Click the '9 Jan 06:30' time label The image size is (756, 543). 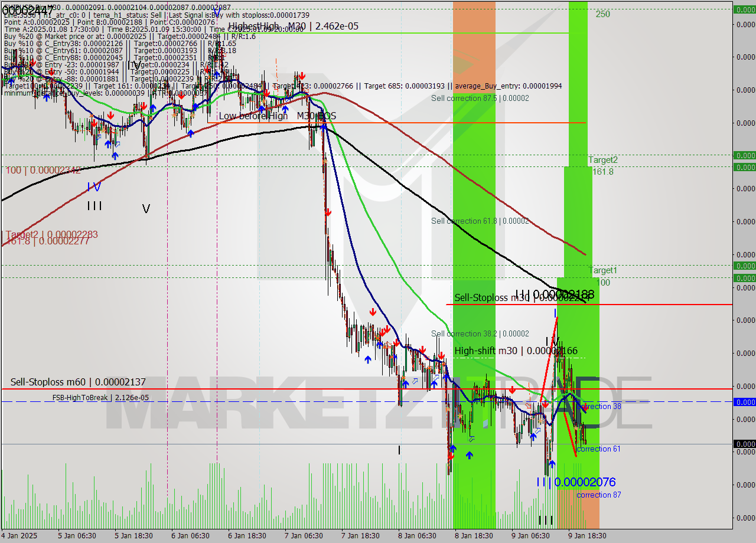point(530,536)
